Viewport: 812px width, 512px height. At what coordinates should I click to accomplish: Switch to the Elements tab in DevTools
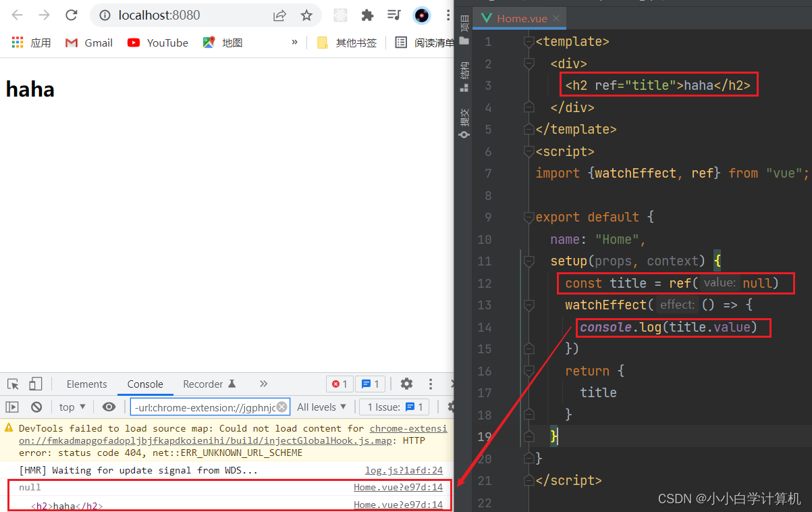click(x=86, y=384)
